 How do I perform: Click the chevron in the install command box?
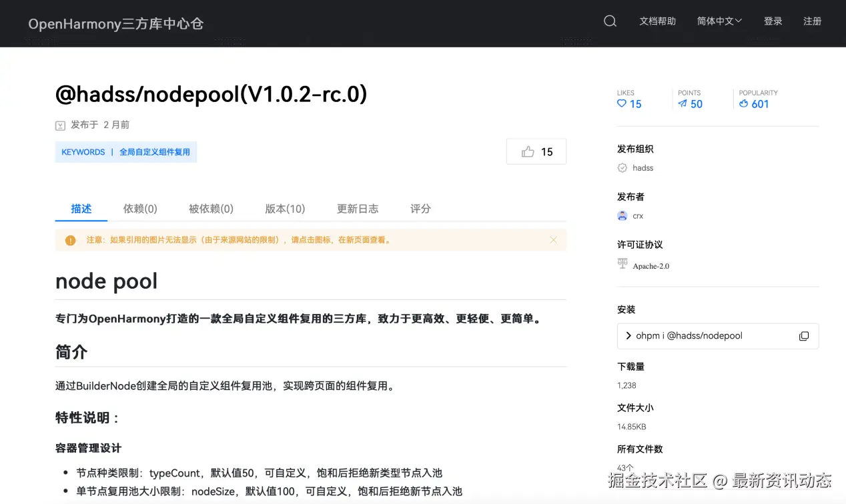628,336
